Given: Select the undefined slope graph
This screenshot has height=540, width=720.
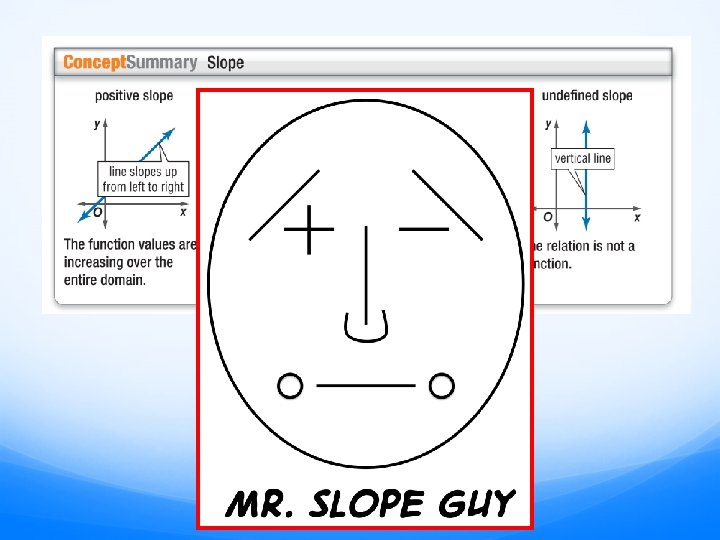Looking at the screenshot, I should 587,175.
